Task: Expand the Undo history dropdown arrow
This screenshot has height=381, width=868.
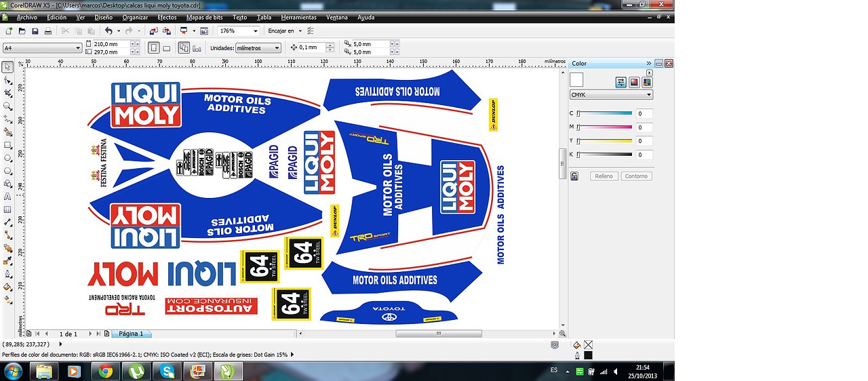Action: [x=118, y=31]
